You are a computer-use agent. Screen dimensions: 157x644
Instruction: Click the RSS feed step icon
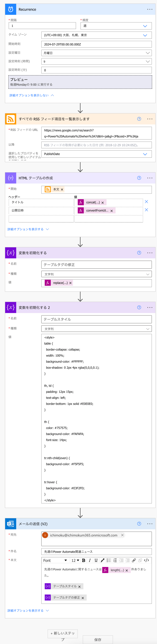tap(10, 119)
